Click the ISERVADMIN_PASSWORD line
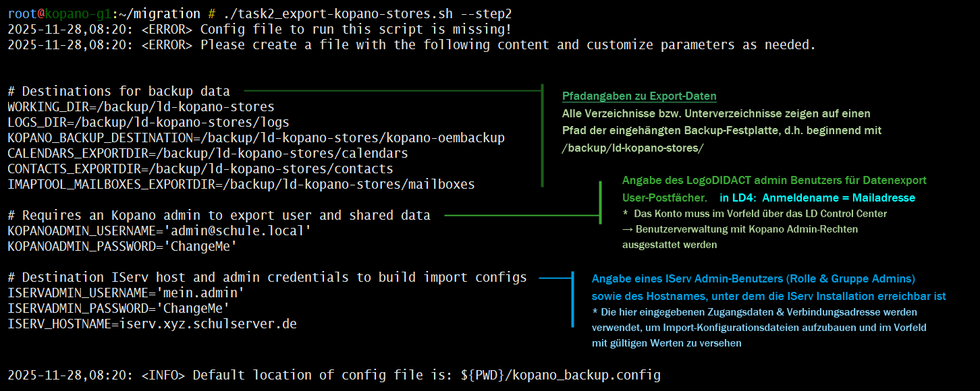 (x=118, y=309)
